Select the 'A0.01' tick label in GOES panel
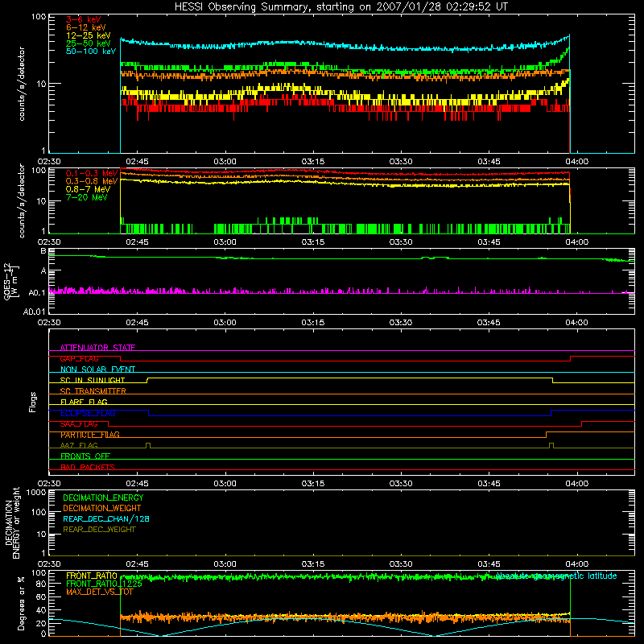 point(35,312)
